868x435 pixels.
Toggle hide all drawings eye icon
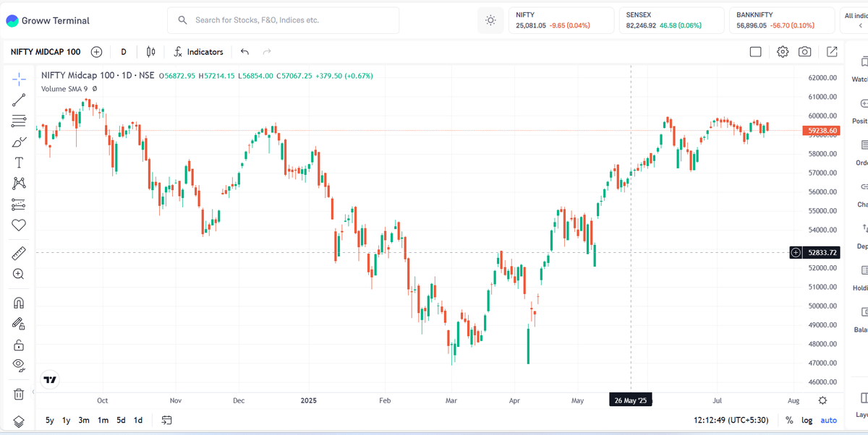[19, 365]
